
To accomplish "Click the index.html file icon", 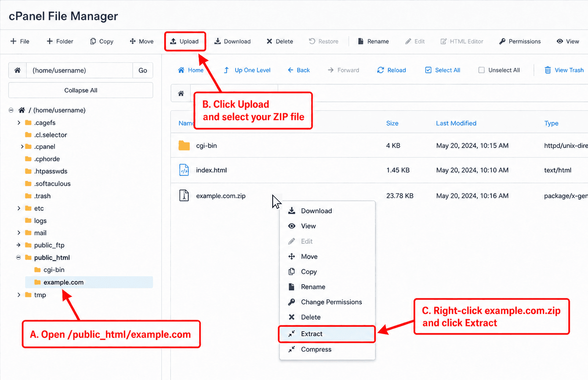I will (x=184, y=170).
